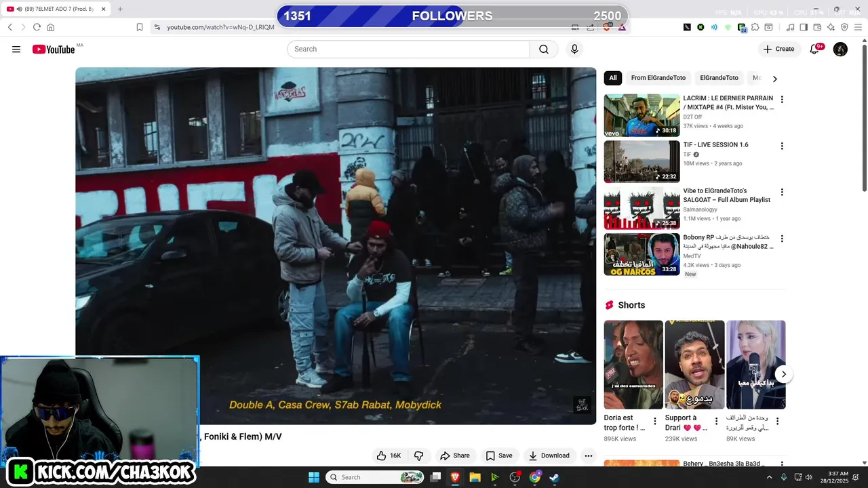Viewport: 868px width, 488px height.
Task: Open TIF - LIVE SESSION 1.6 thumbnail
Action: pyautogui.click(x=642, y=161)
